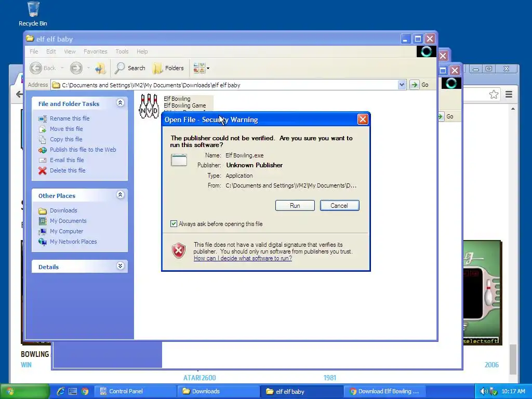Open the Recycle Bin desktop icon
The image size is (532, 399).
(33, 14)
